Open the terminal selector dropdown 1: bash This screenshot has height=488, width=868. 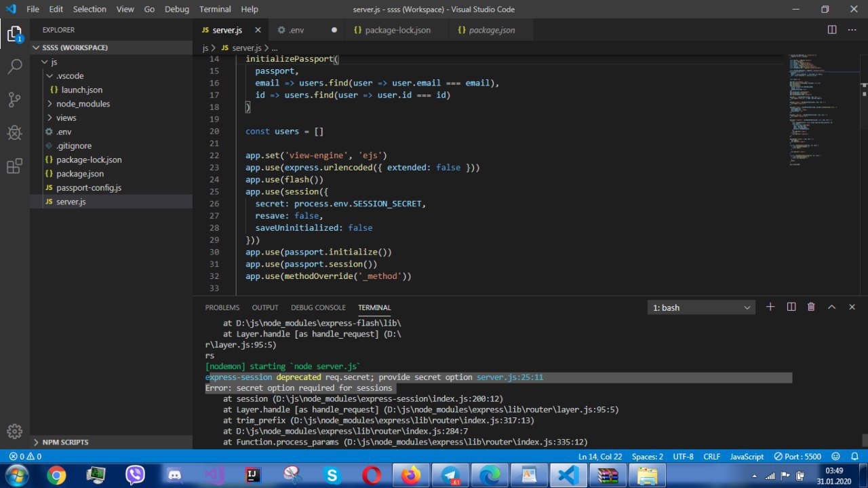(x=701, y=307)
